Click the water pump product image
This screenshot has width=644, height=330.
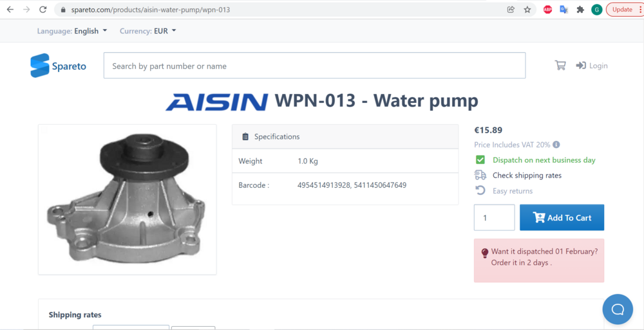(127, 199)
